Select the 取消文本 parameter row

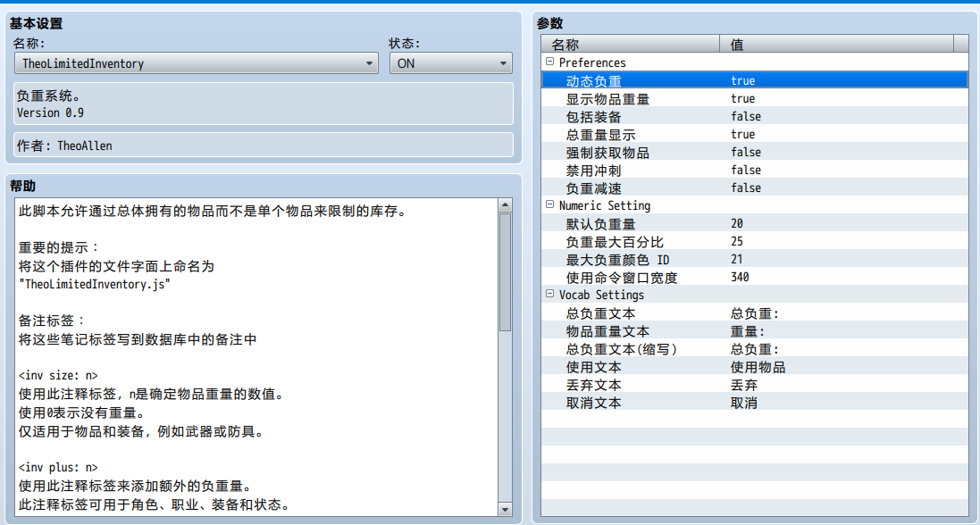pyautogui.click(x=754, y=404)
